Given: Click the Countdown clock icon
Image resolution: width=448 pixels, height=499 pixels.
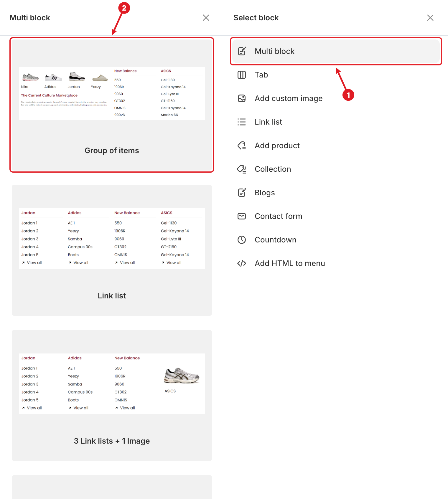Looking at the screenshot, I should tap(242, 240).
